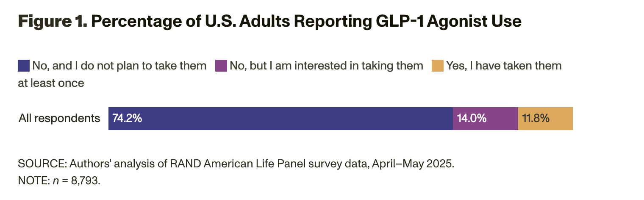The width and height of the screenshot is (644, 200).
Task: Click the blue legend color swatch
Action: pos(23,66)
